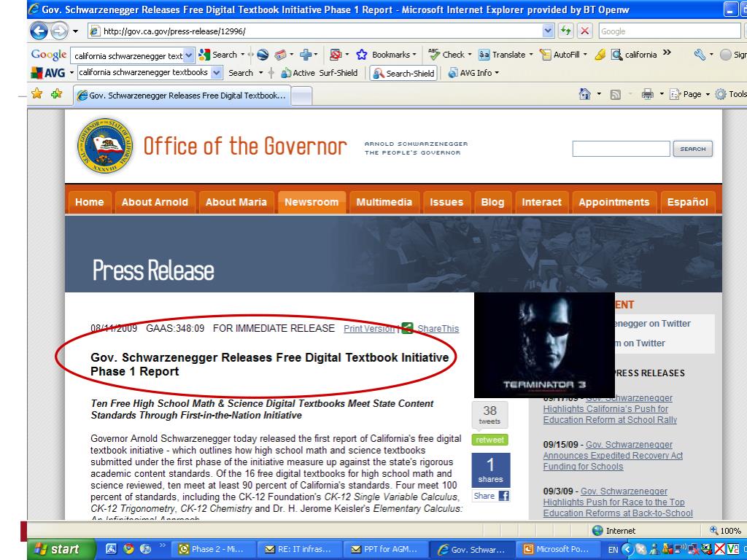The image size is (747, 560).
Task: Open a new blank tab
Action: (x=301, y=96)
